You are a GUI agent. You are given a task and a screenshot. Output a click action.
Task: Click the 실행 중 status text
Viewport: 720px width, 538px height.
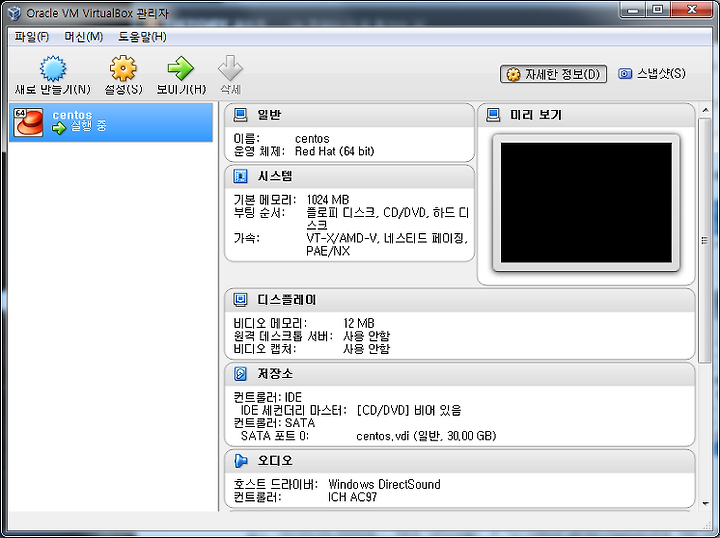point(88,126)
